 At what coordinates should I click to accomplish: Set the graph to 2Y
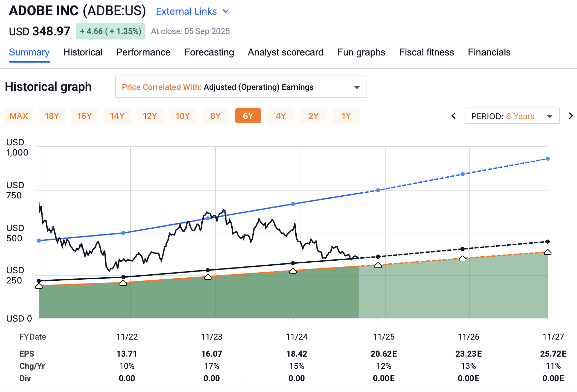click(313, 116)
